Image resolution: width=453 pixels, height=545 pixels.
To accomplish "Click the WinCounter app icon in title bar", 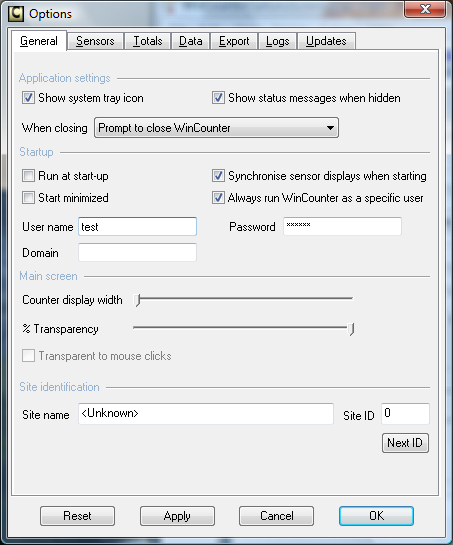I will pyautogui.click(x=16, y=14).
